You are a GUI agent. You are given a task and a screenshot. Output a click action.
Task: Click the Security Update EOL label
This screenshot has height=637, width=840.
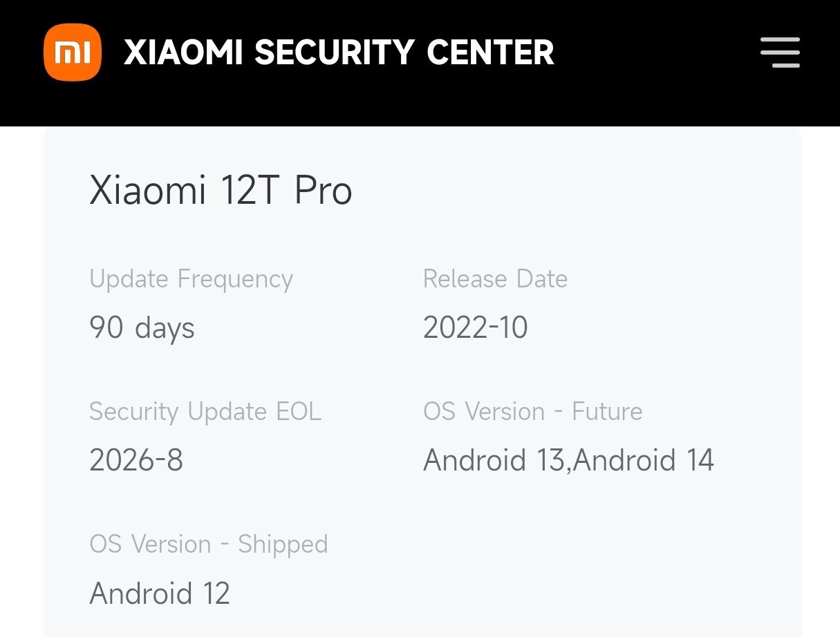point(205,412)
